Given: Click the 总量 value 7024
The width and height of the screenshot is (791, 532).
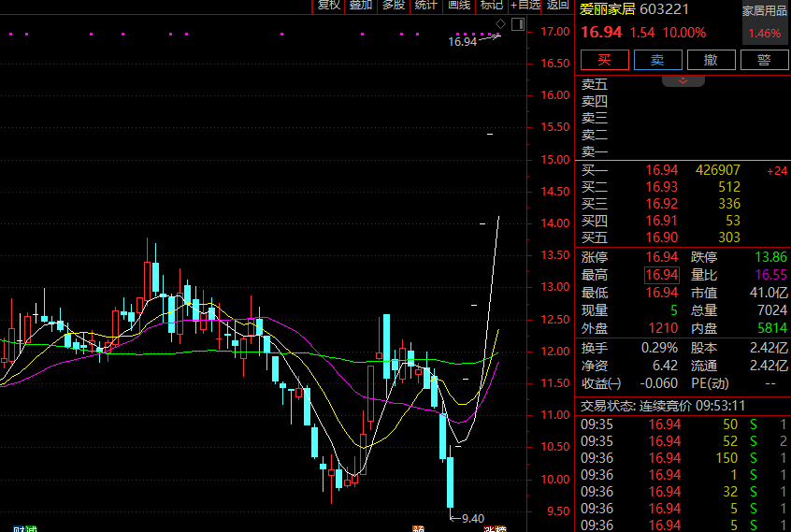Looking at the screenshot, I should pos(771,310).
